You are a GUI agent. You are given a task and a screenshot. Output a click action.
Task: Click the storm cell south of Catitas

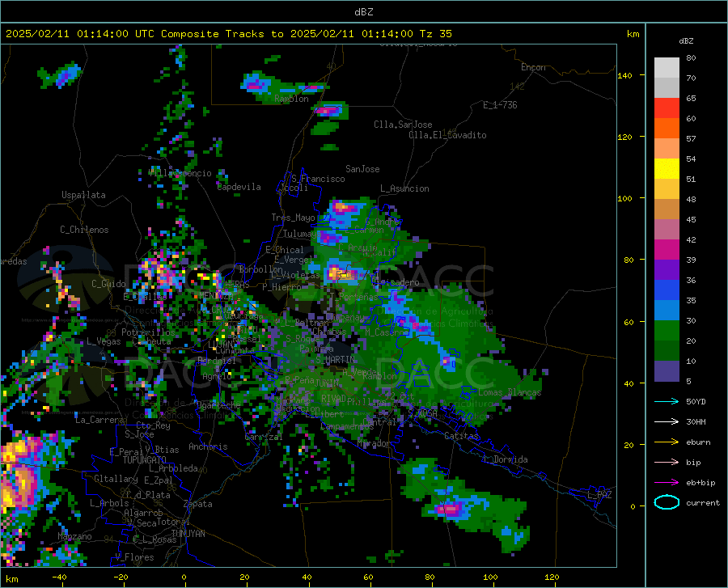pos(451,509)
